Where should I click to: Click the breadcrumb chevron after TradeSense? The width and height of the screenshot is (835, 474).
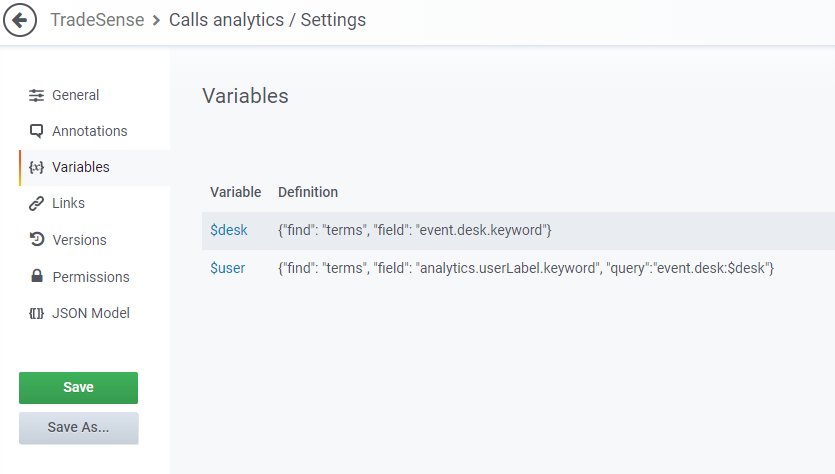156,20
